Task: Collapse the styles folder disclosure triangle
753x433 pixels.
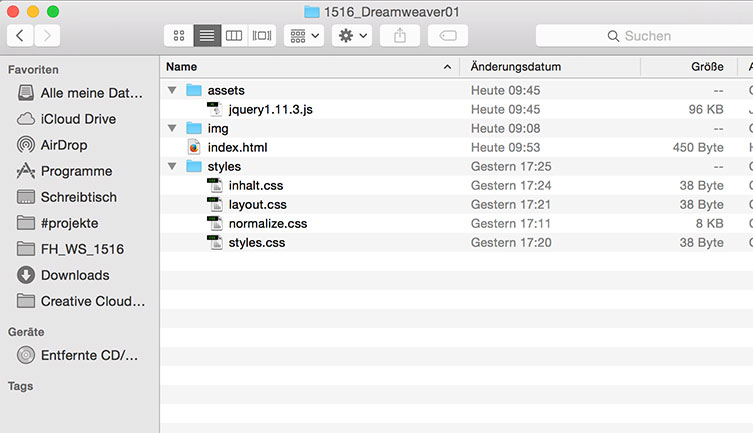Action: tap(173, 166)
